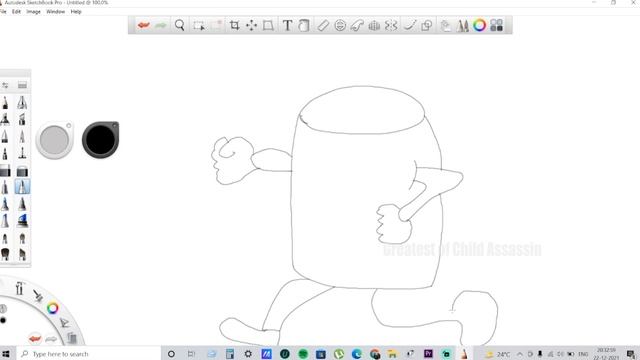Enable the Ruler guide
The image size is (640, 360).
pos(323,25)
